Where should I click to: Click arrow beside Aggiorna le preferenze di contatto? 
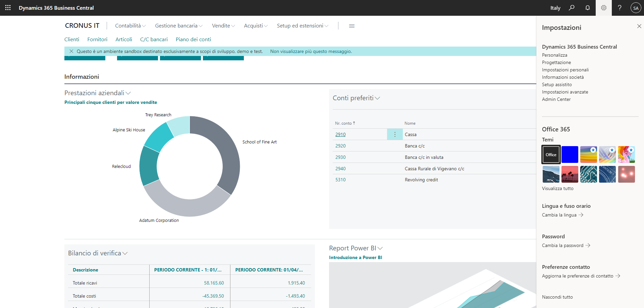point(618,276)
